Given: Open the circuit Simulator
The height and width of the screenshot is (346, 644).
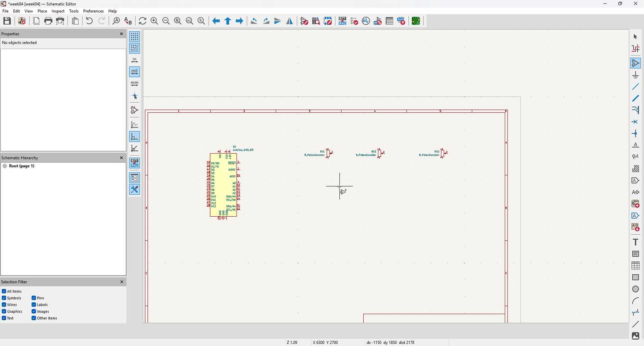Looking at the screenshot, I should pyautogui.click(x=366, y=21).
